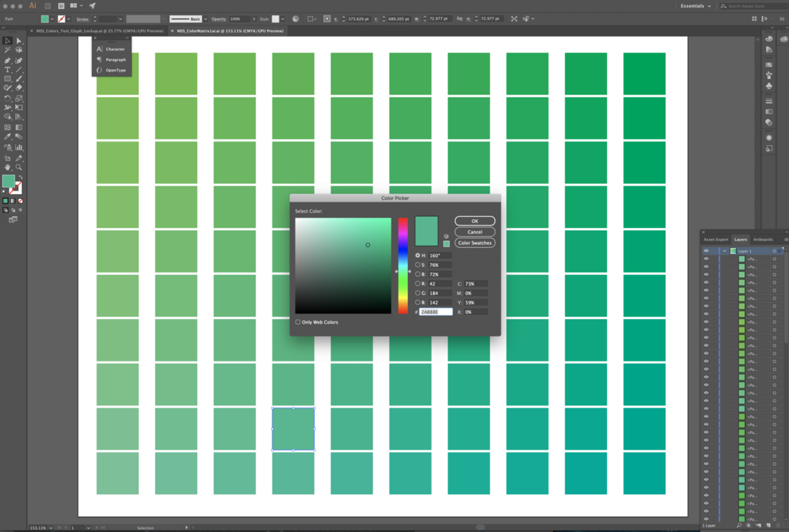Click the GPU performance rocket icon
The image size is (789, 532).
click(x=93, y=6)
